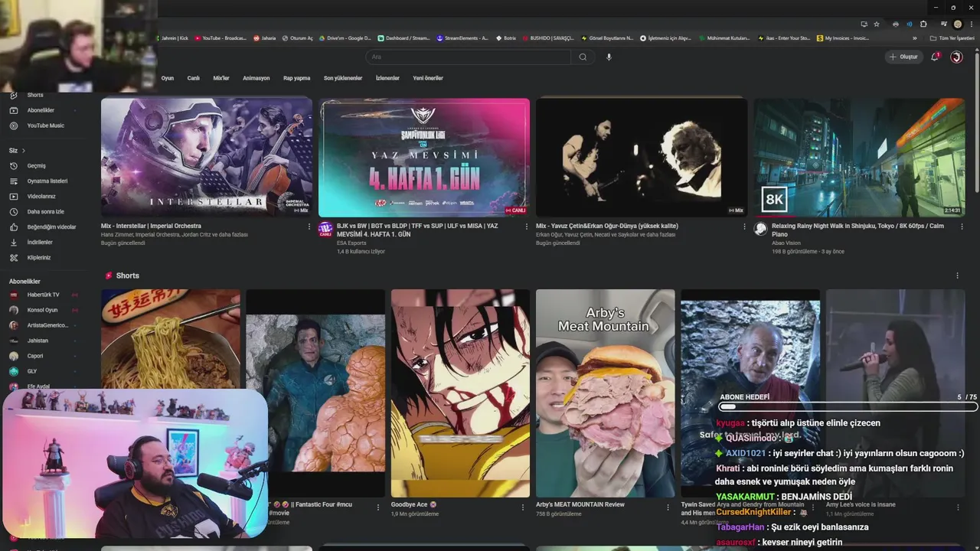The image size is (980, 551).
Task: Open the Yavuz Çetin&Erkan Oğur-Dünya title
Action: pos(607,226)
